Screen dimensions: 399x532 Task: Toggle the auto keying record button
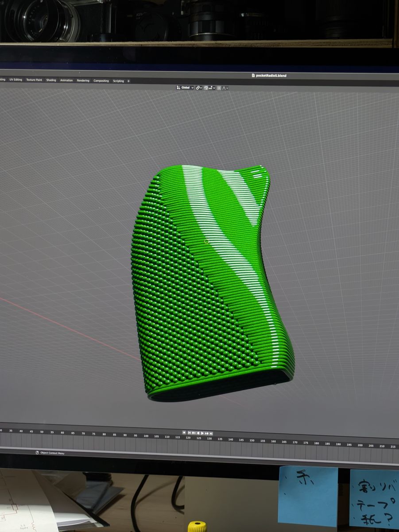click(x=184, y=432)
